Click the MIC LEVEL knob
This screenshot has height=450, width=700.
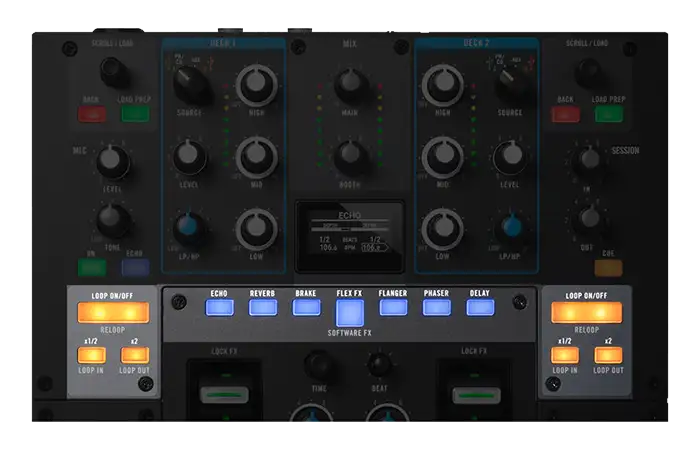[x=112, y=162]
